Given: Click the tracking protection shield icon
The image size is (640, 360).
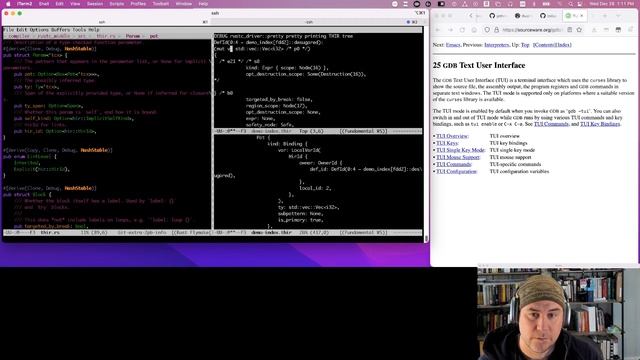Looking at the screenshot, I should point(487,30).
